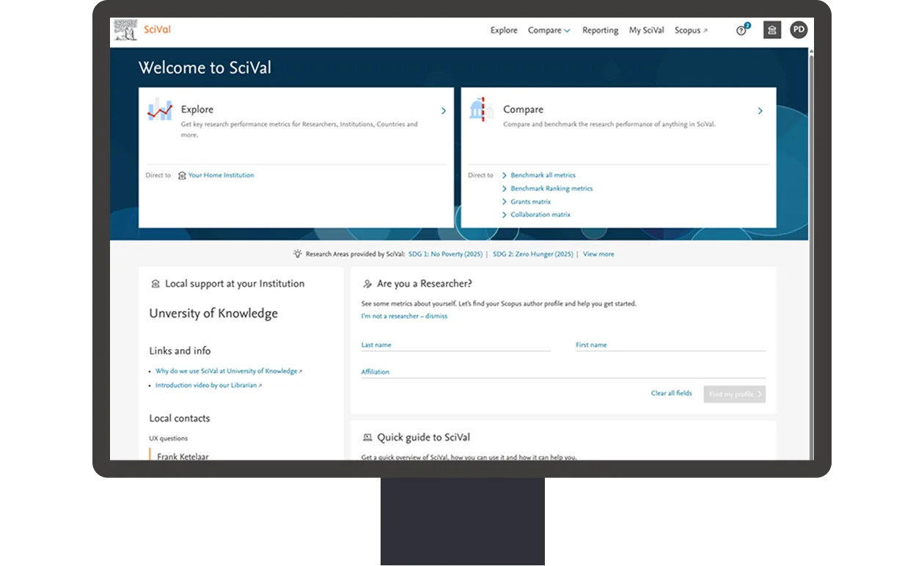Click the Compare card title
The image size is (924, 566).
(x=523, y=109)
